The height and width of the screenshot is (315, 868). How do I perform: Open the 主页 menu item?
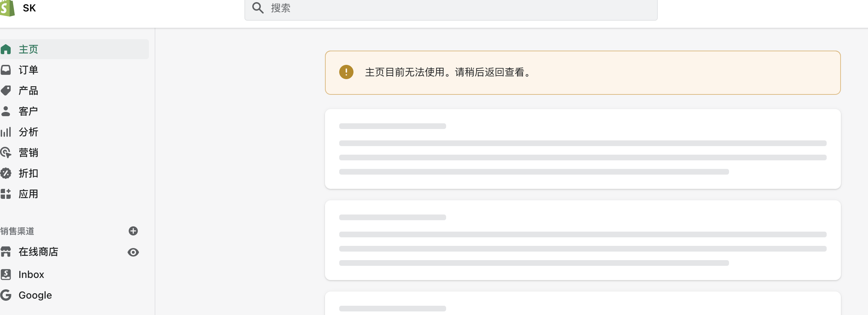click(x=74, y=49)
